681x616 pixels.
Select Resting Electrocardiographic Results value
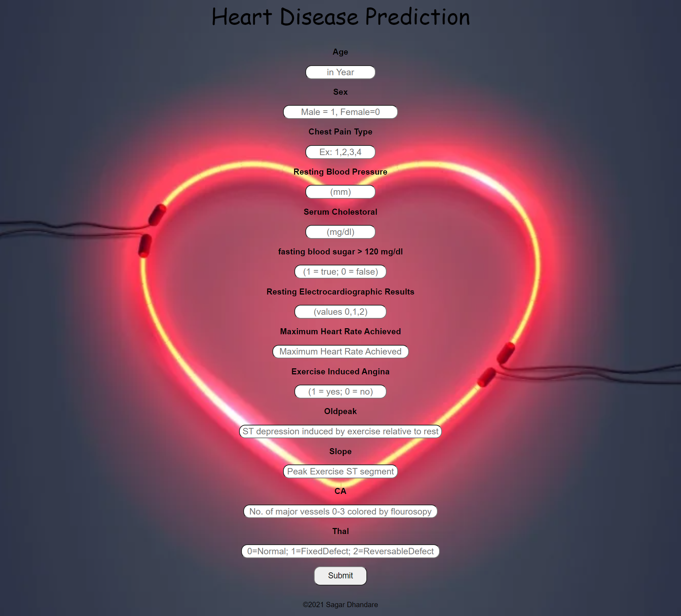click(340, 312)
